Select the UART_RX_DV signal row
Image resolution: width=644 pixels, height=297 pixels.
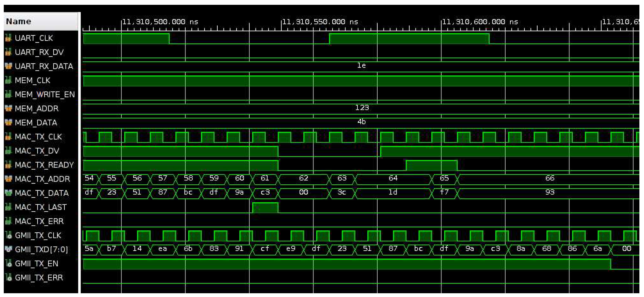39,52
